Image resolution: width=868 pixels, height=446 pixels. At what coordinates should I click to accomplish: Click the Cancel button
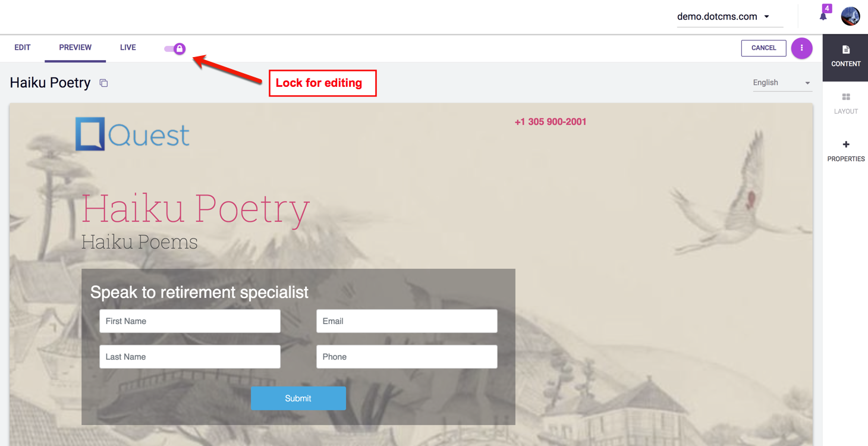764,48
